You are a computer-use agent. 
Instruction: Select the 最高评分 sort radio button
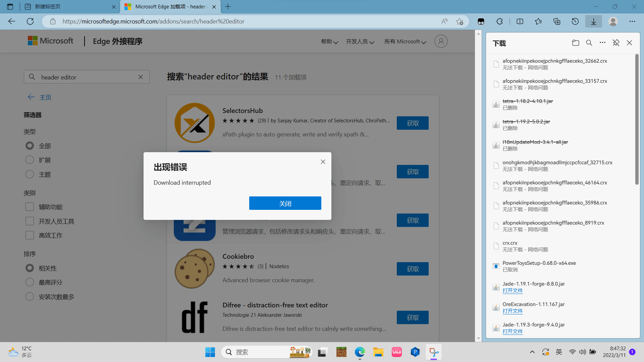(29, 282)
